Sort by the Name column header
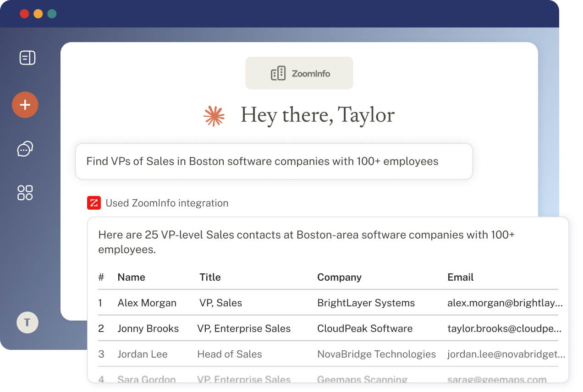The image size is (583, 392). [x=132, y=277]
